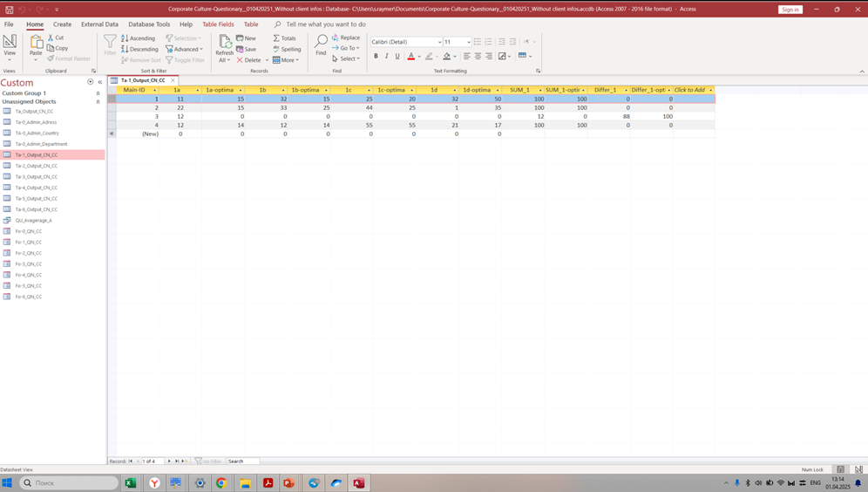Select table Ta-0_Admin_Country in navigation pane
Screen dimensions: 868x492
(37, 133)
